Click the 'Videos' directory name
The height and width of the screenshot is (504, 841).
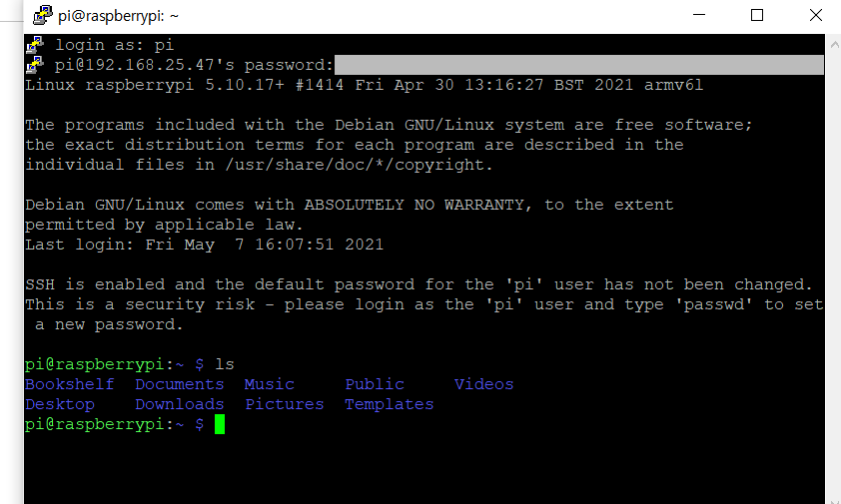[483, 384]
